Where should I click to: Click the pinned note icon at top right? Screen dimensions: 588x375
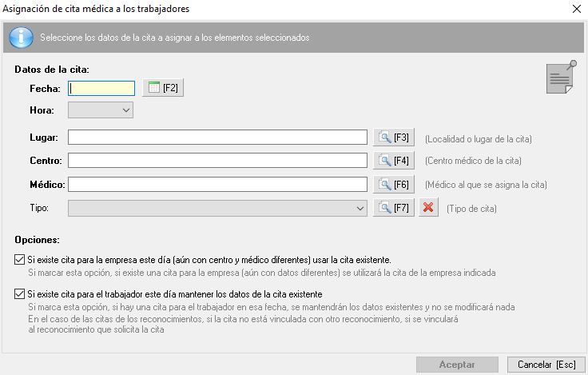coord(561,77)
